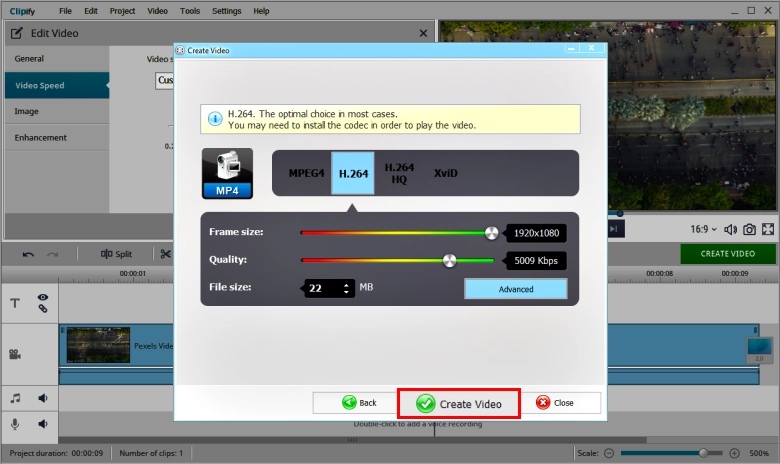Image resolution: width=780 pixels, height=464 pixels.
Task: Open the Help menu
Action: (x=261, y=11)
